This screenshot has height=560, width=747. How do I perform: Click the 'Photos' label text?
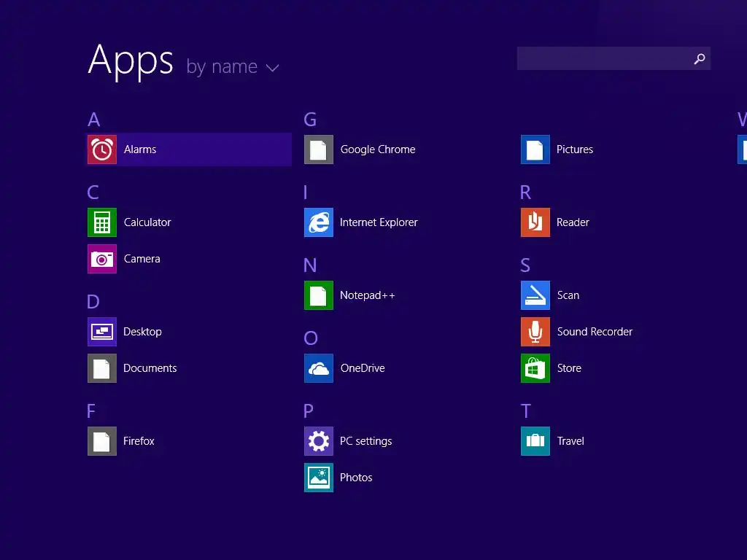tap(356, 478)
